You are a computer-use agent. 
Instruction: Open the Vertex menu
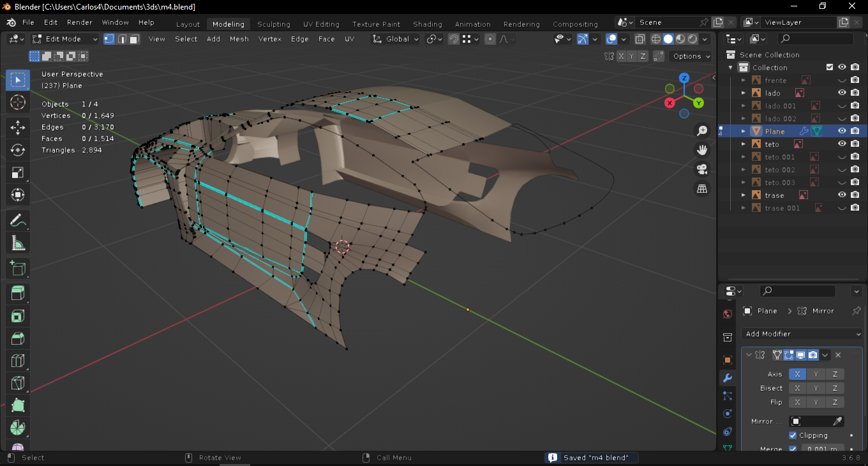(x=270, y=39)
